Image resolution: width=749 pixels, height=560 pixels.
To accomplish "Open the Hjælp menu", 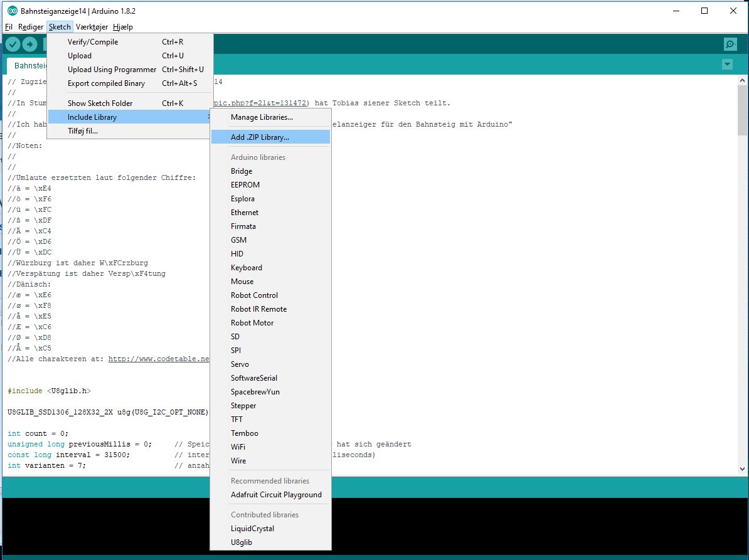I will click(x=123, y=27).
